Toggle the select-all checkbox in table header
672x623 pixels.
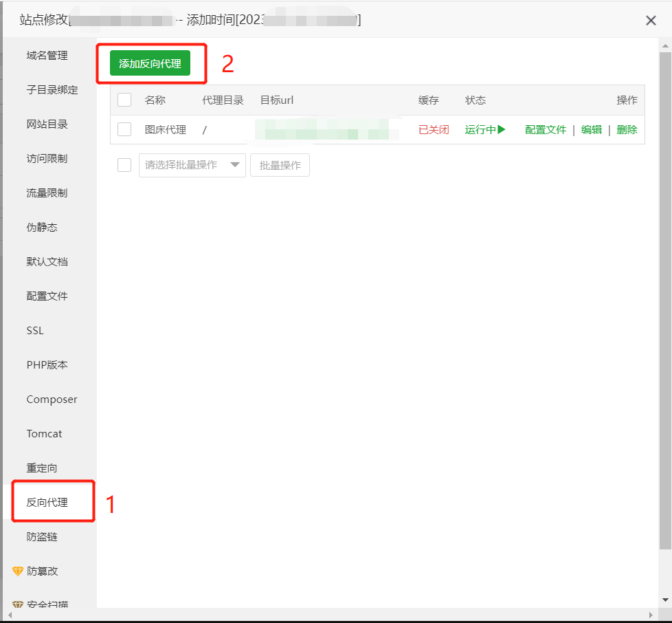pyautogui.click(x=124, y=100)
